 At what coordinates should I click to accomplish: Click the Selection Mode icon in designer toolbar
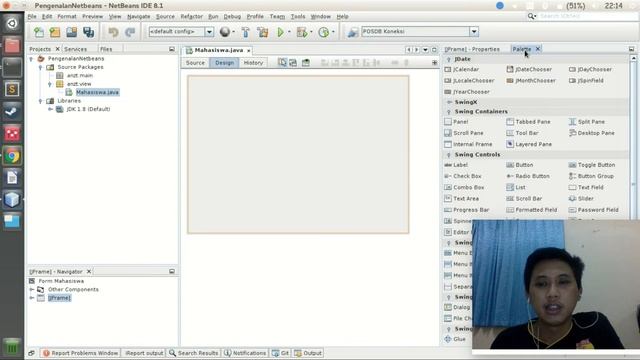(282, 62)
